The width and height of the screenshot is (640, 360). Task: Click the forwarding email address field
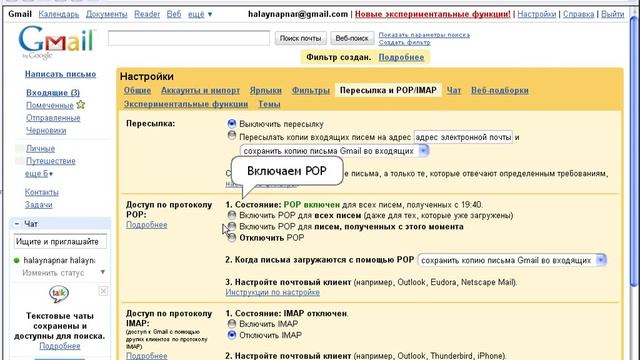pyautogui.click(x=463, y=137)
